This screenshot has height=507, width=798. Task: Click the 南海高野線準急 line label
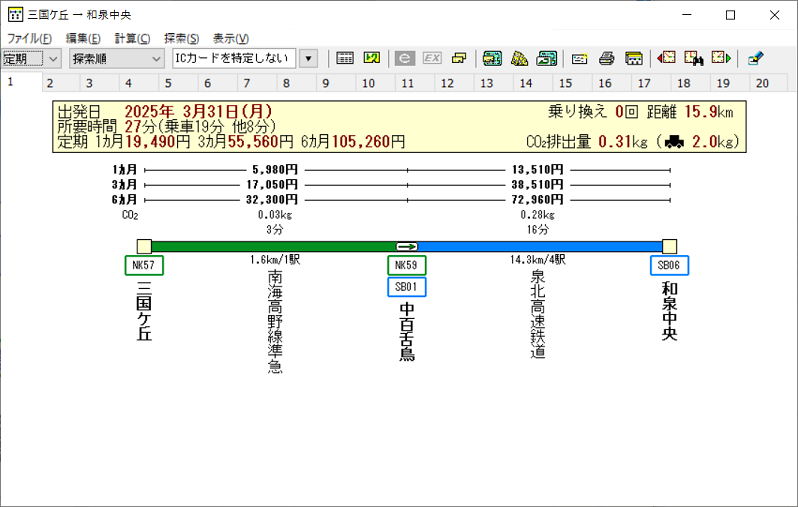coord(275,322)
